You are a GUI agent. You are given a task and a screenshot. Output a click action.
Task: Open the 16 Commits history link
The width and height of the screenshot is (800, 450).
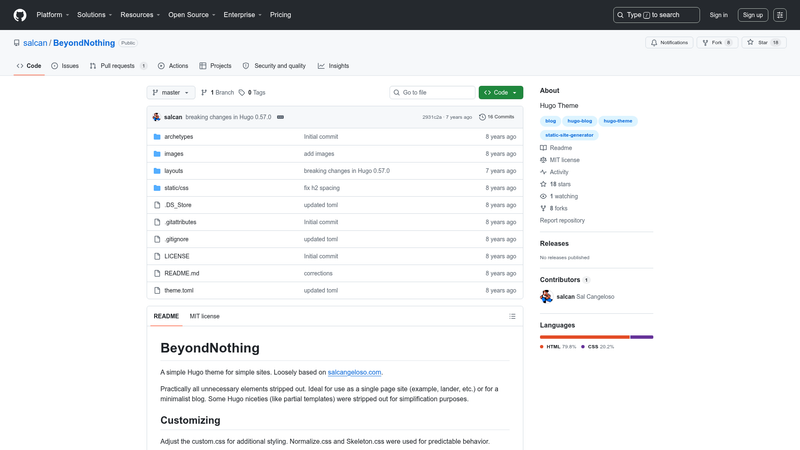pos(496,117)
